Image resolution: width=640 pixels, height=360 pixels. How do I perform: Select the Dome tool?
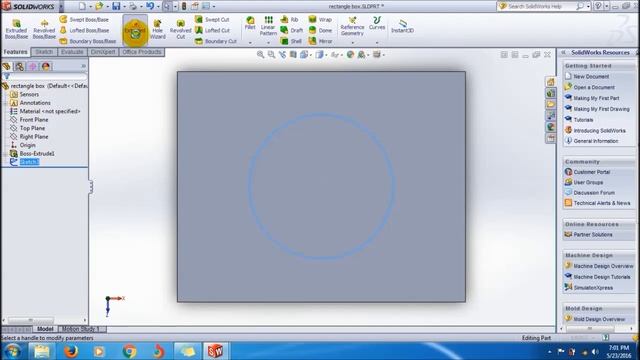tap(320, 30)
